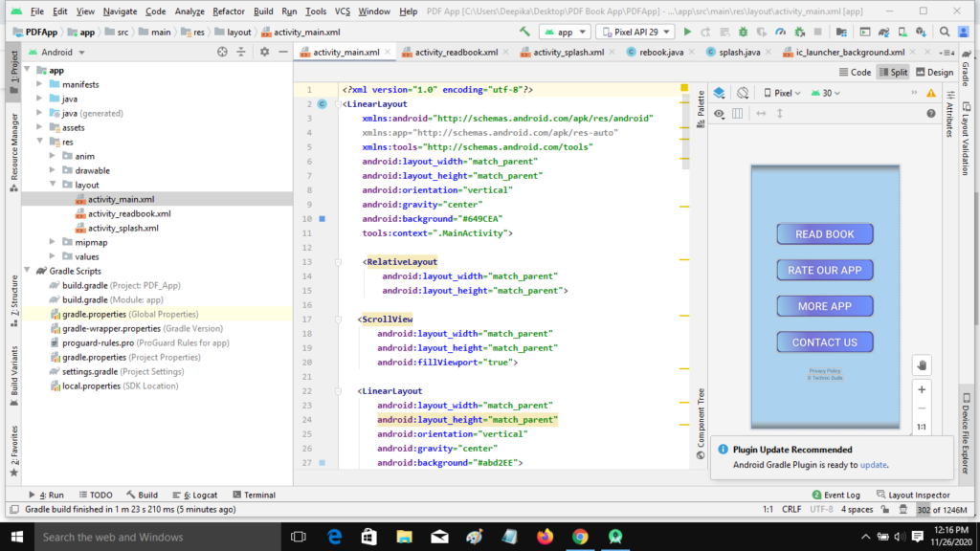Screen dimensions: 980x551
Task: Open the Logcat tool window
Action: click(x=195, y=495)
